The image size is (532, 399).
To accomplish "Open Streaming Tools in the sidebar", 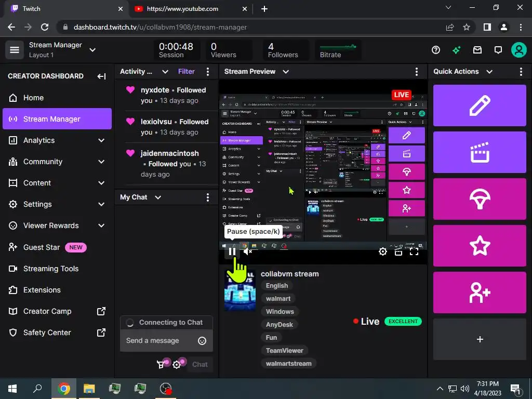I will 57,269.
